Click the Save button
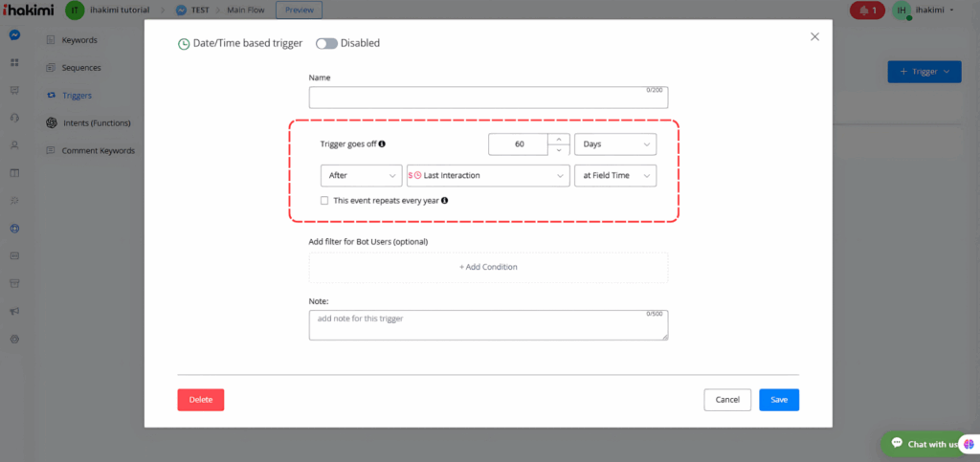Image resolution: width=980 pixels, height=462 pixels. coord(779,400)
